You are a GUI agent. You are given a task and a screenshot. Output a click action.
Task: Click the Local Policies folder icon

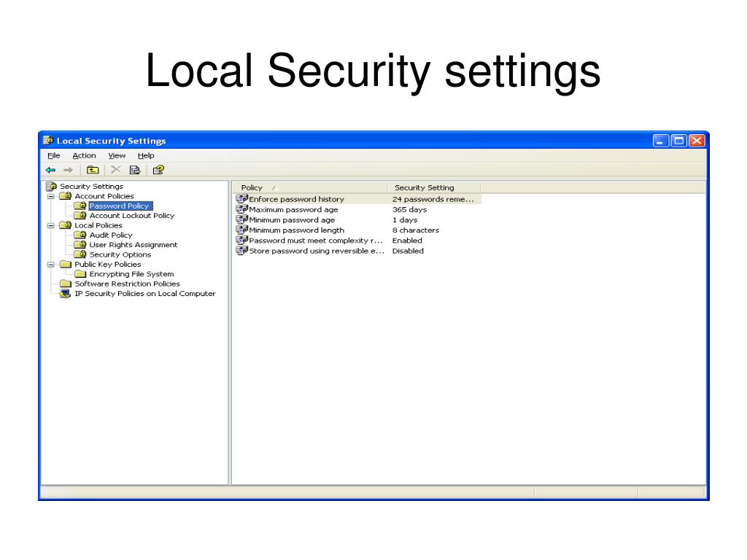point(65,225)
